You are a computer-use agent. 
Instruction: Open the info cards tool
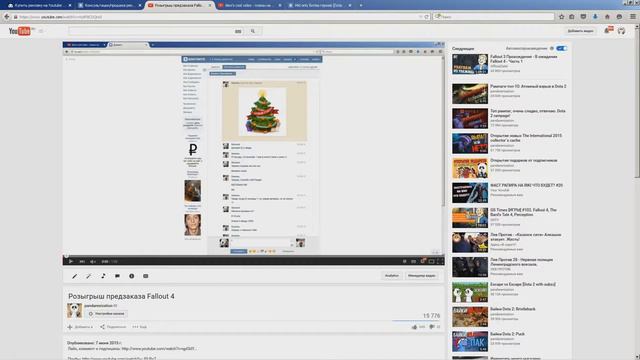point(131,276)
